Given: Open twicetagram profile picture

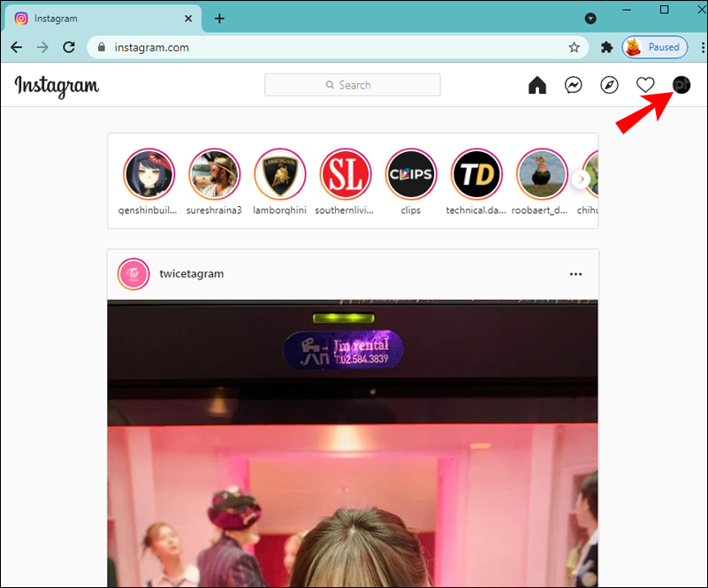Looking at the screenshot, I should 133,274.
